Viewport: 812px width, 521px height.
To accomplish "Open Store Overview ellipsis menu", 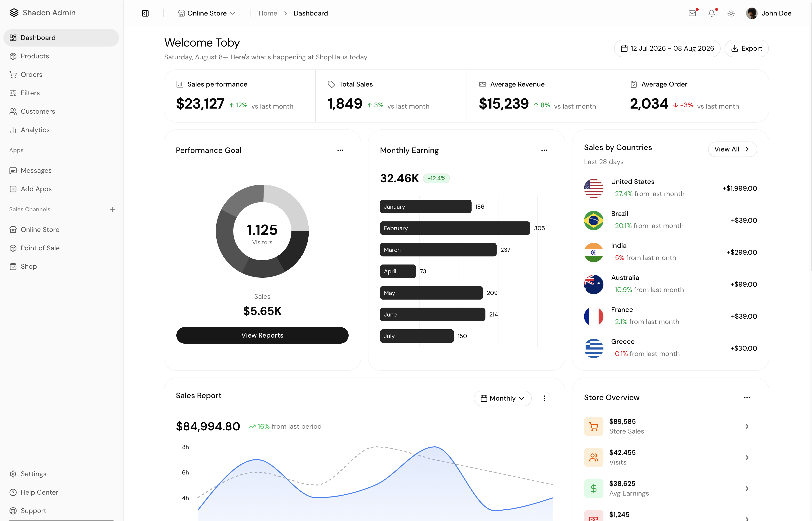I will pos(747,397).
